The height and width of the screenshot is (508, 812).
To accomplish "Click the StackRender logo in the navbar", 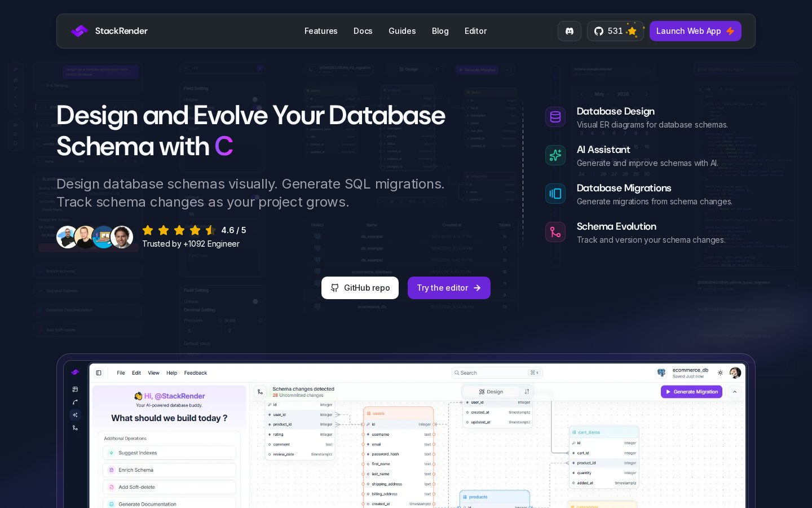I will coord(109,31).
